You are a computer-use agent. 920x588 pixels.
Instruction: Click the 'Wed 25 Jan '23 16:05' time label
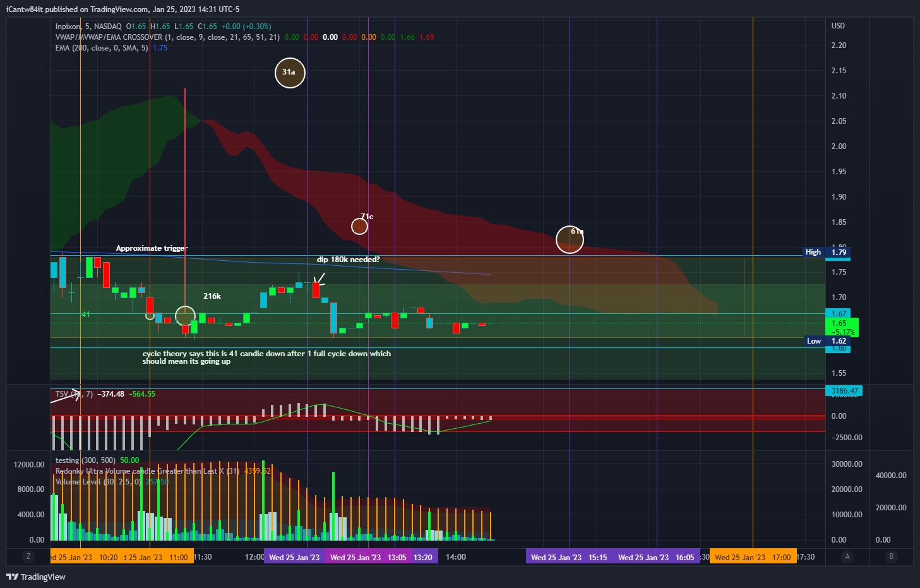pyautogui.click(x=656, y=557)
